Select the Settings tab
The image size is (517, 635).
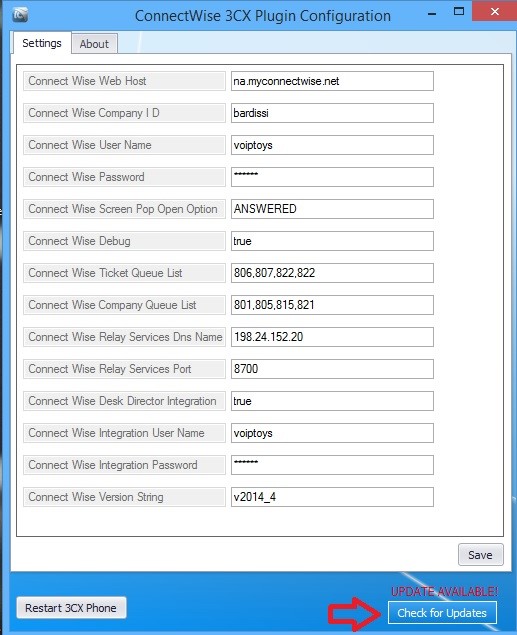[42, 43]
